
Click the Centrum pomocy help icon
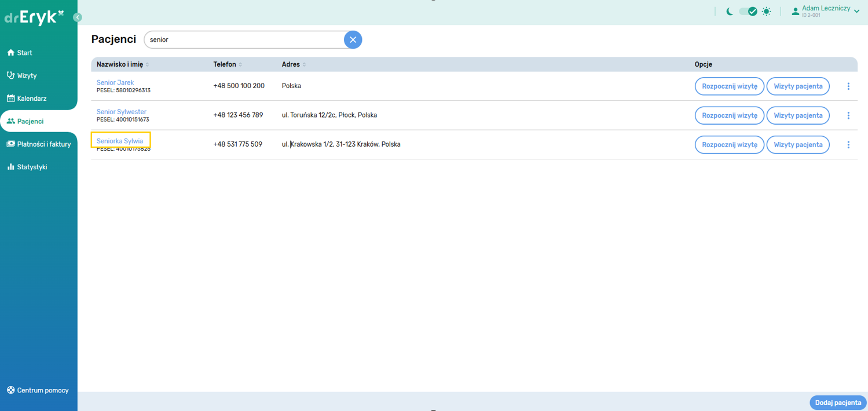tap(10, 390)
